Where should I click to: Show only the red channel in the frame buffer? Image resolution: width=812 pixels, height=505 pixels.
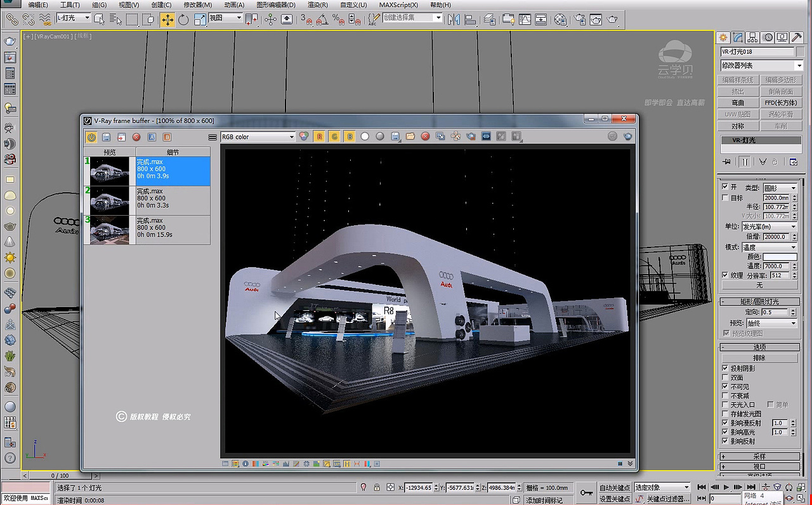tap(320, 136)
